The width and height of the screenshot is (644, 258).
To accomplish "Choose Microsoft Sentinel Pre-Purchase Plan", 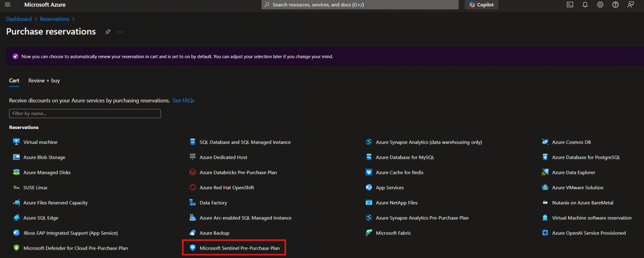I will [x=239, y=248].
